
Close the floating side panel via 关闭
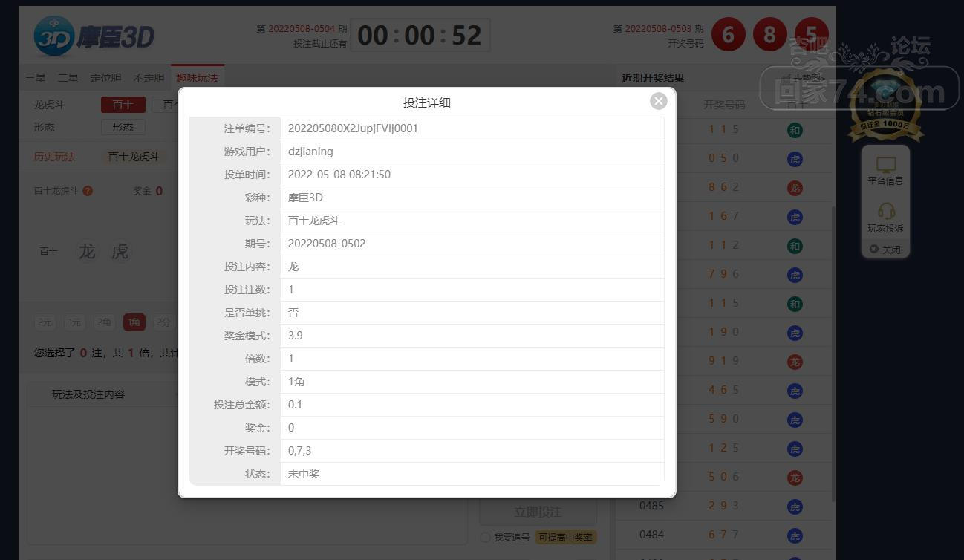pyautogui.click(x=885, y=250)
